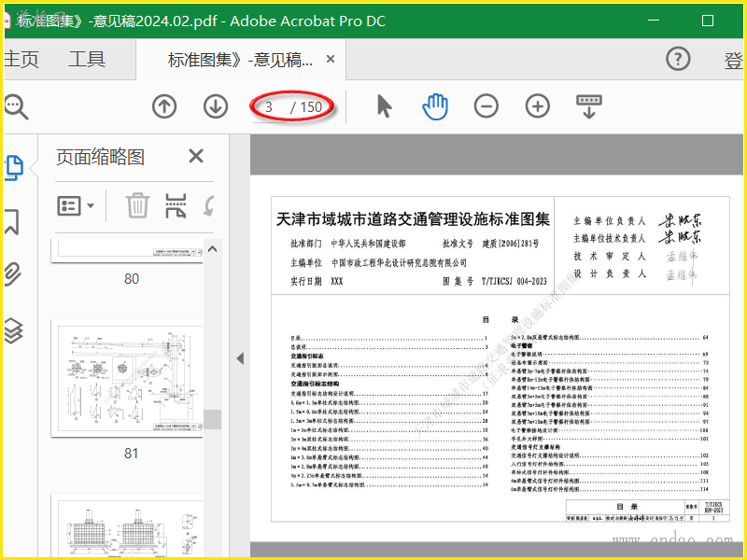
Task: Zoom in with the plus button
Action: click(538, 106)
